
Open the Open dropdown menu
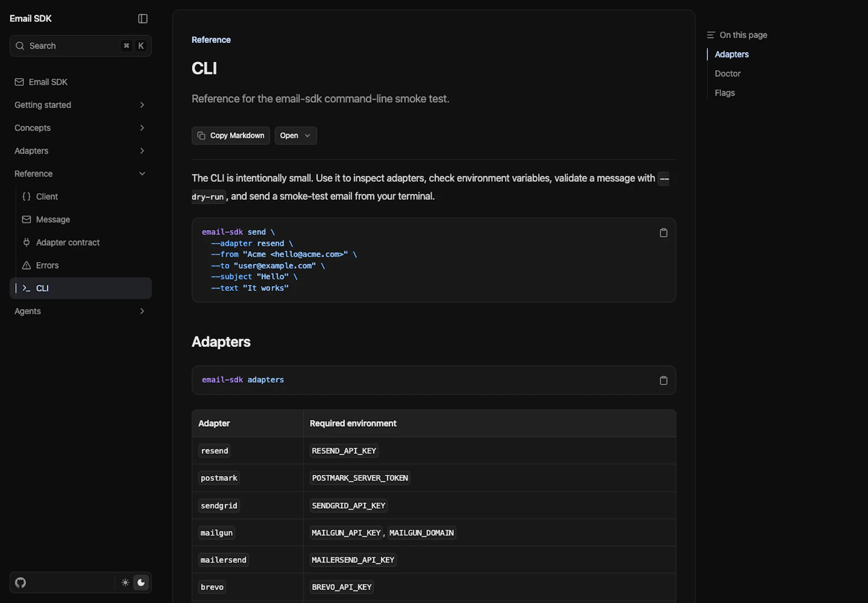click(296, 136)
